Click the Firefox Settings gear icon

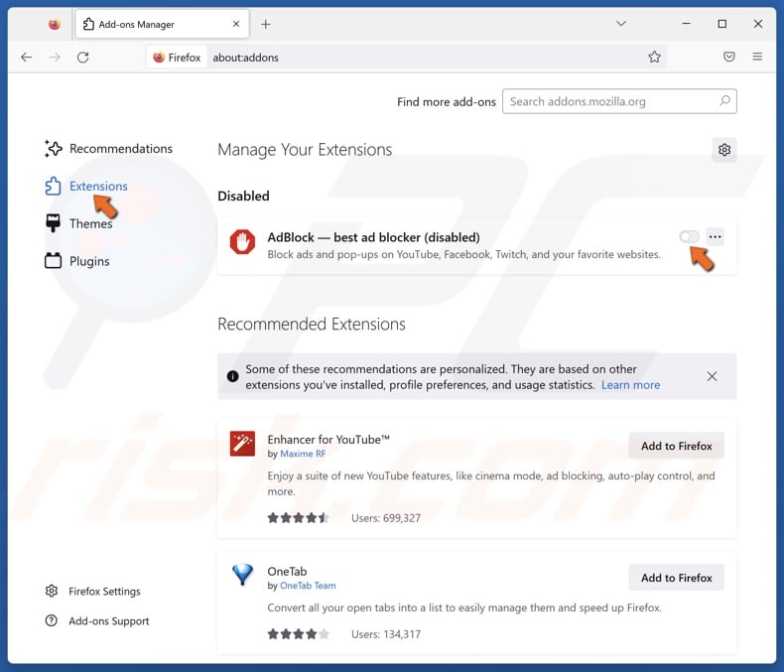(52, 591)
